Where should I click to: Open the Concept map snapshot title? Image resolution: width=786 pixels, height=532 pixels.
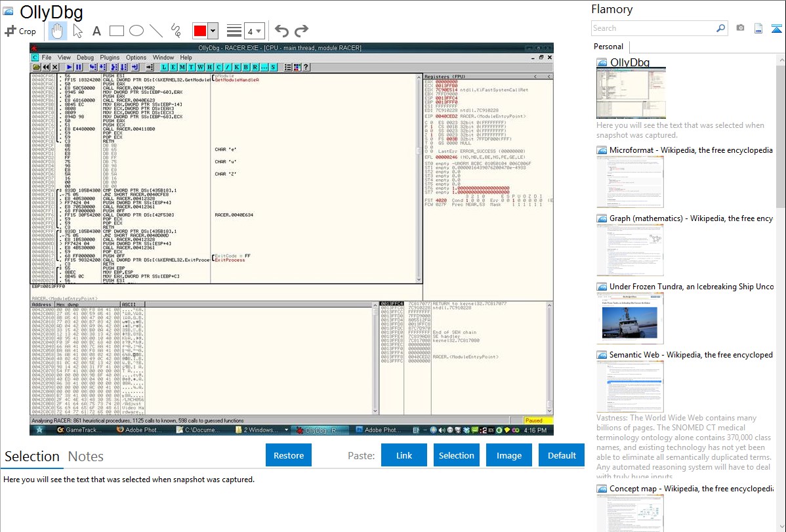692,489
